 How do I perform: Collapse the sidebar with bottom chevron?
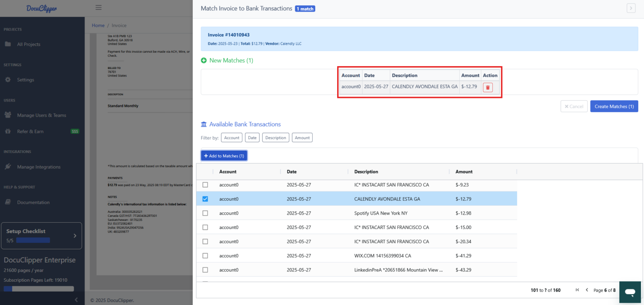click(76, 300)
